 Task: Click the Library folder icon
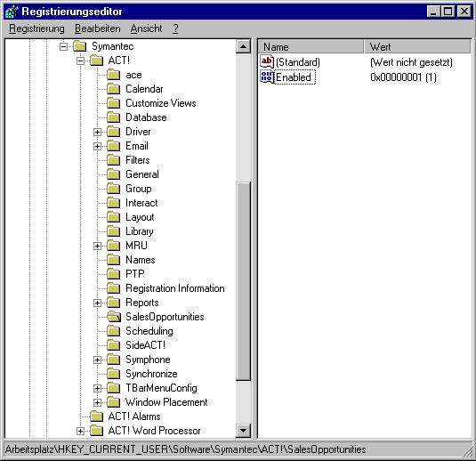114,231
